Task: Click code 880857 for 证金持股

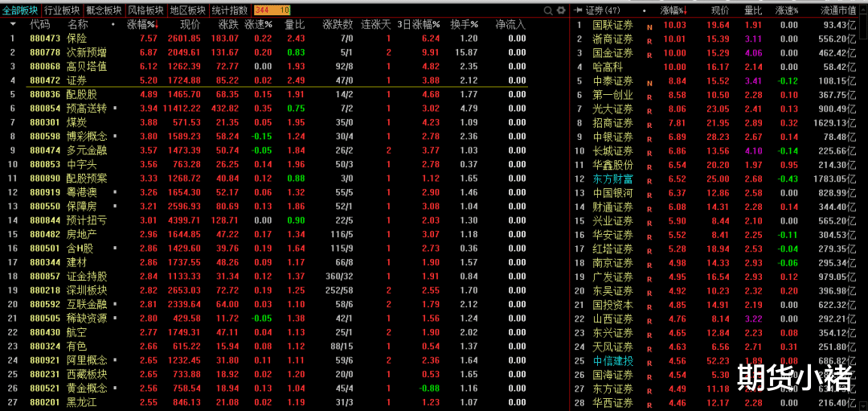Action: click(x=45, y=277)
